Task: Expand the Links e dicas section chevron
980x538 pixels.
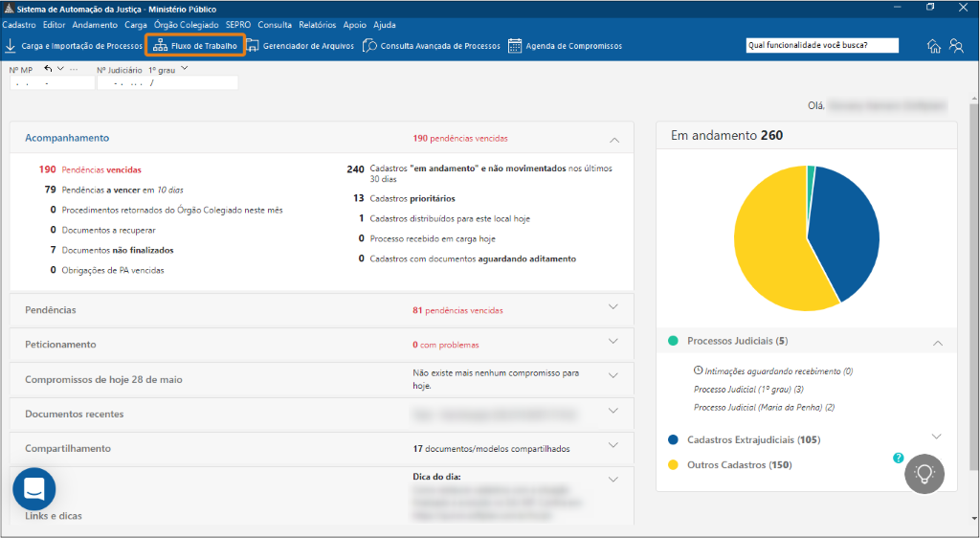Action: (x=613, y=480)
